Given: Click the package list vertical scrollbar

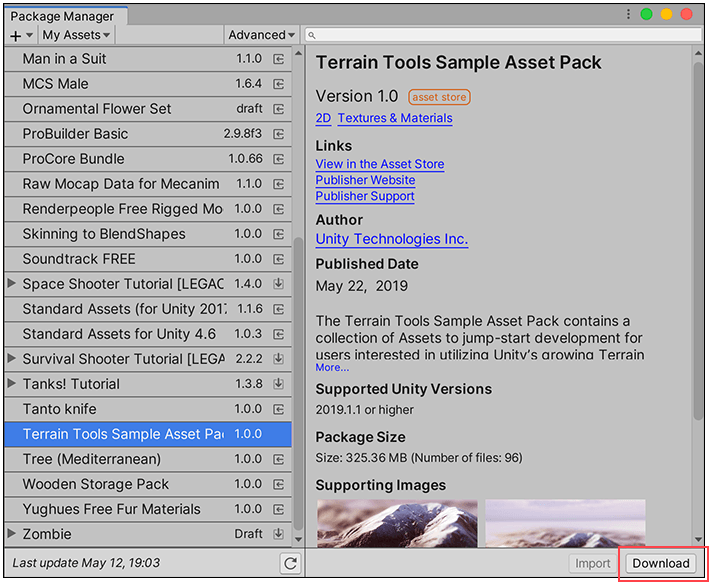Looking at the screenshot, I should 298,383.
